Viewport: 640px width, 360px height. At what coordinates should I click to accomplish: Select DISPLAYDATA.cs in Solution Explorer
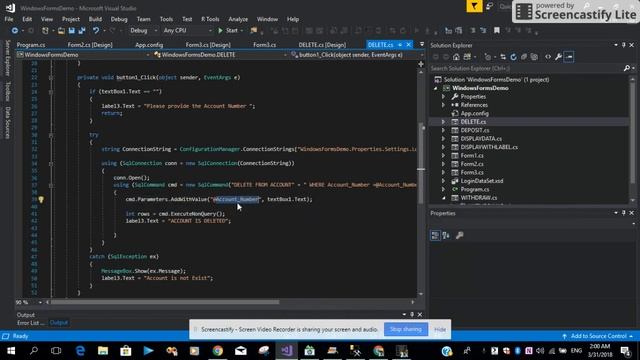tap(481, 139)
